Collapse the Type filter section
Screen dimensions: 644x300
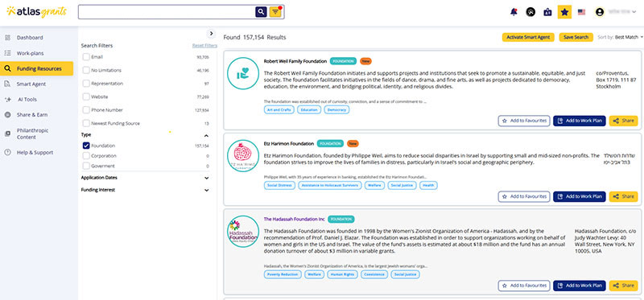(206, 135)
